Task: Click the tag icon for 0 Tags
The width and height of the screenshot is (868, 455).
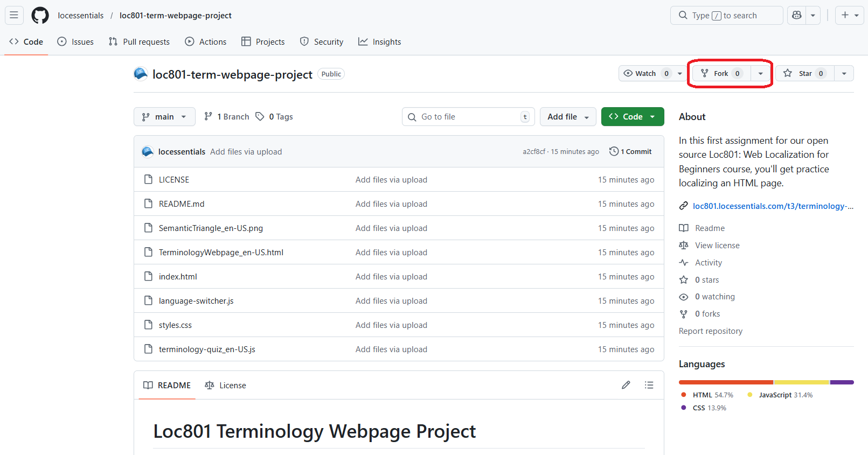Action: tap(260, 116)
